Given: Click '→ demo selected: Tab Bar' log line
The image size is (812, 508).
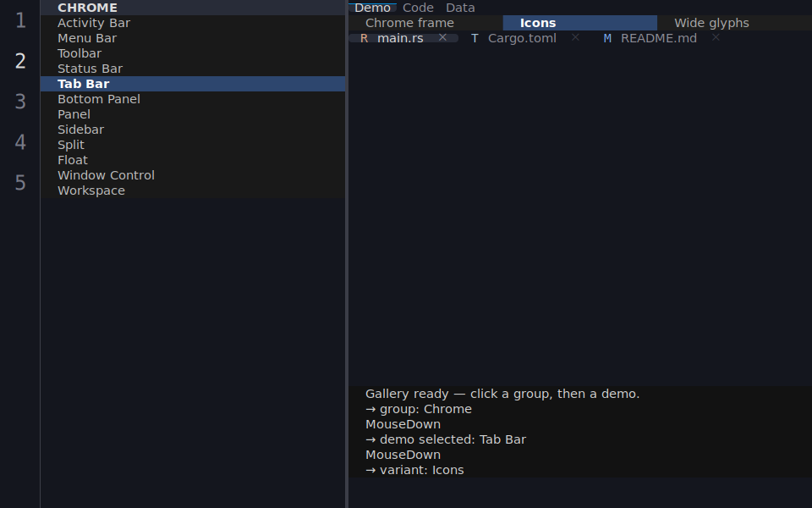Looking at the screenshot, I should (580, 439).
